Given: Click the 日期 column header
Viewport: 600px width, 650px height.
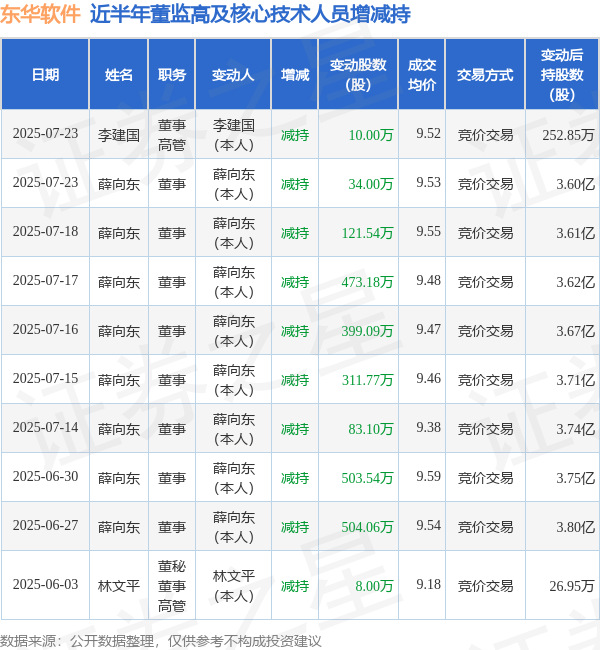Looking at the screenshot, I should [46, 75].
